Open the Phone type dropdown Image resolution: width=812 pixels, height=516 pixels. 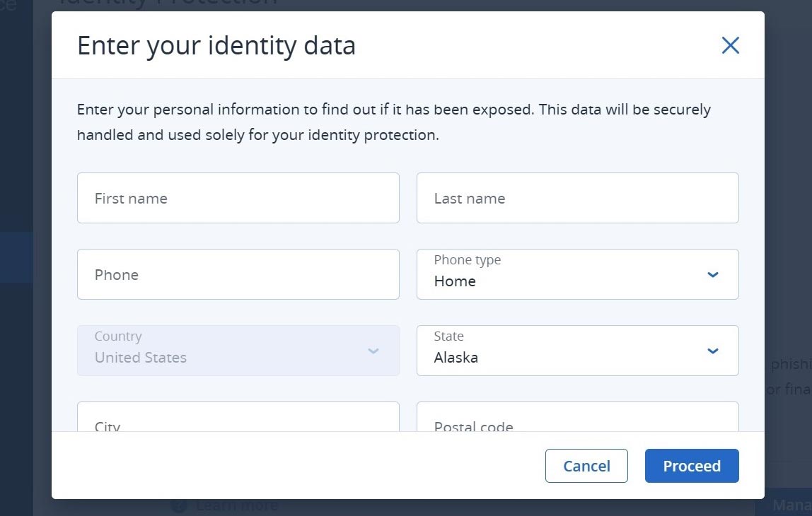(577, 274)
